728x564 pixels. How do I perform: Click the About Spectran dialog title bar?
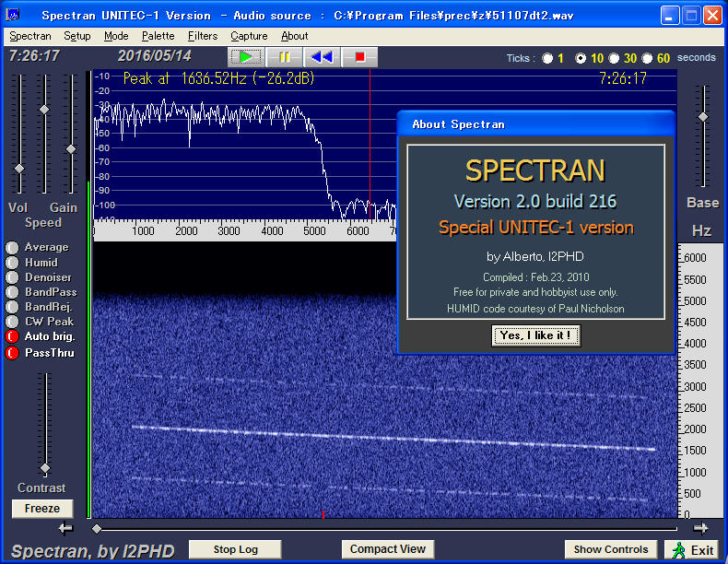pos(535,123)
